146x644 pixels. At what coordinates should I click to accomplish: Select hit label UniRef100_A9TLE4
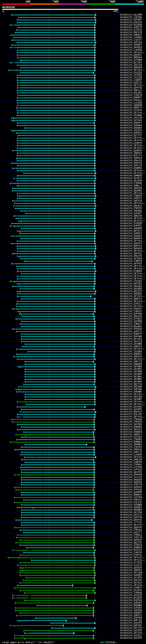pyautogui.click(x=131, y=42)
